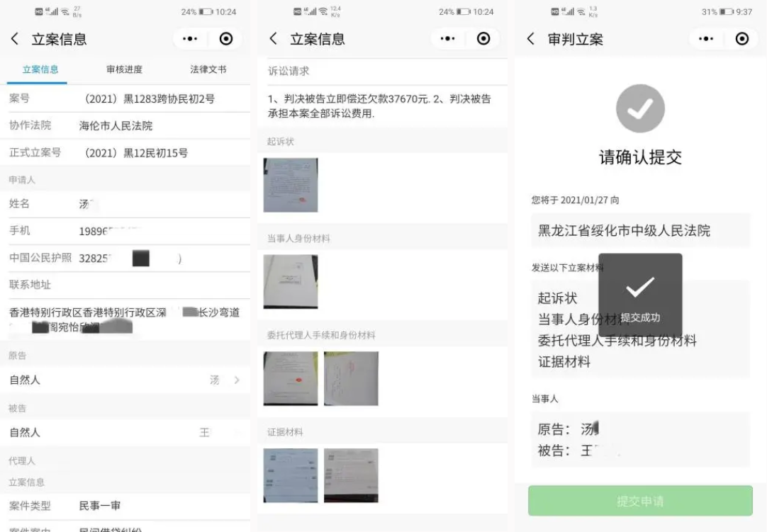Image resolution: width=767 pixels, height=532 pixels.
Task: Tap the circular target icon on the middle screen
Action: click(x=483, y=39)
